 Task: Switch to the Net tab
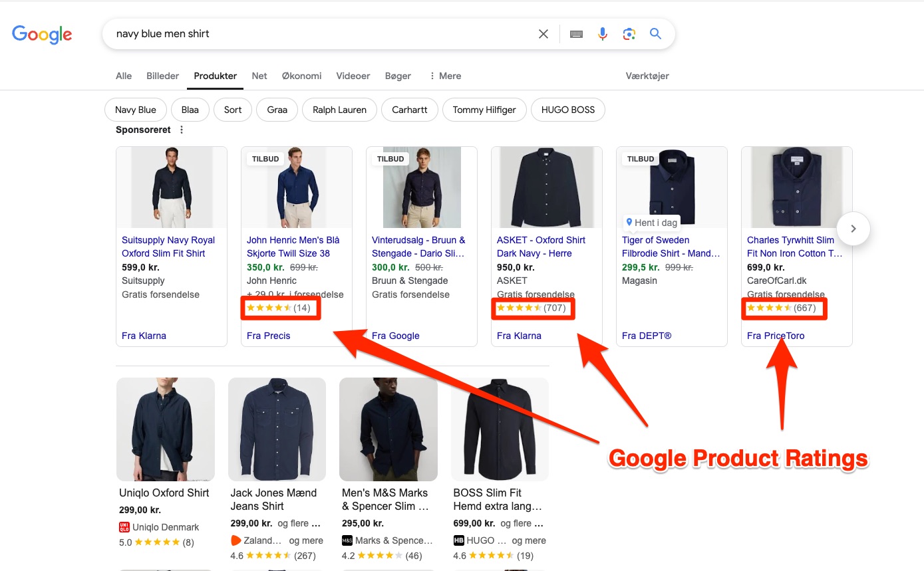click(259, 76)
